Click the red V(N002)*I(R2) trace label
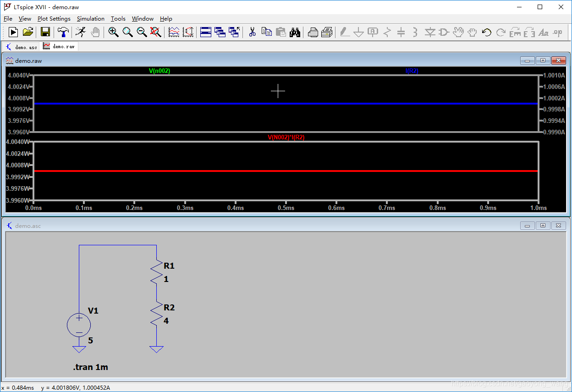Viewport: 572px width, 392px height. point(286,137)
